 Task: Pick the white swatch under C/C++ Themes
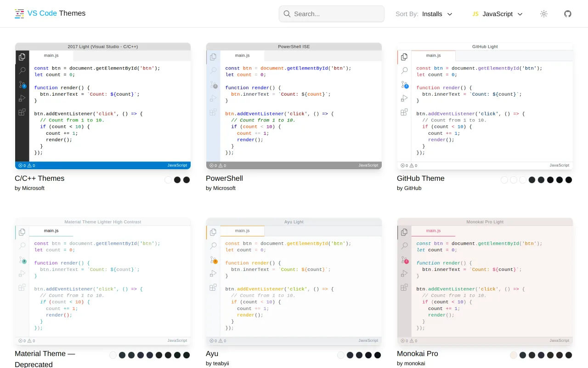click(x=168, y=180)
